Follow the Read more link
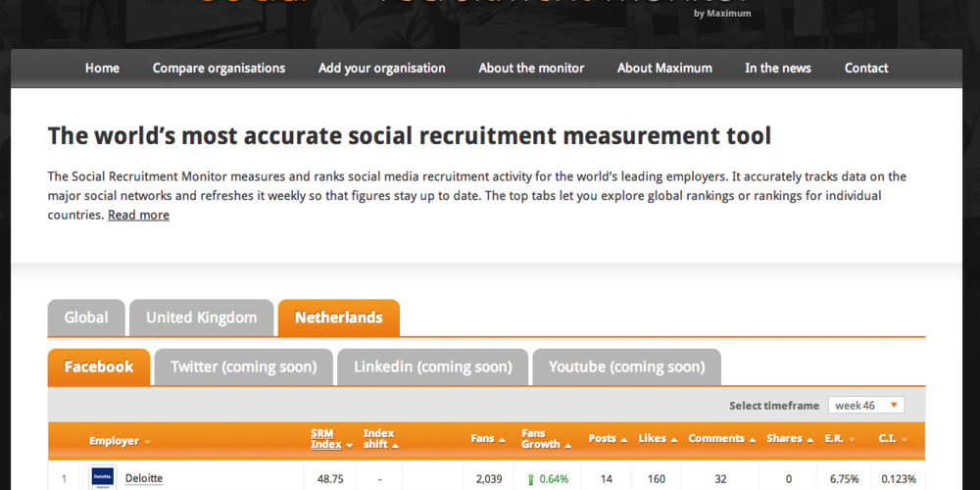980x490 pixels. [138, 215]
